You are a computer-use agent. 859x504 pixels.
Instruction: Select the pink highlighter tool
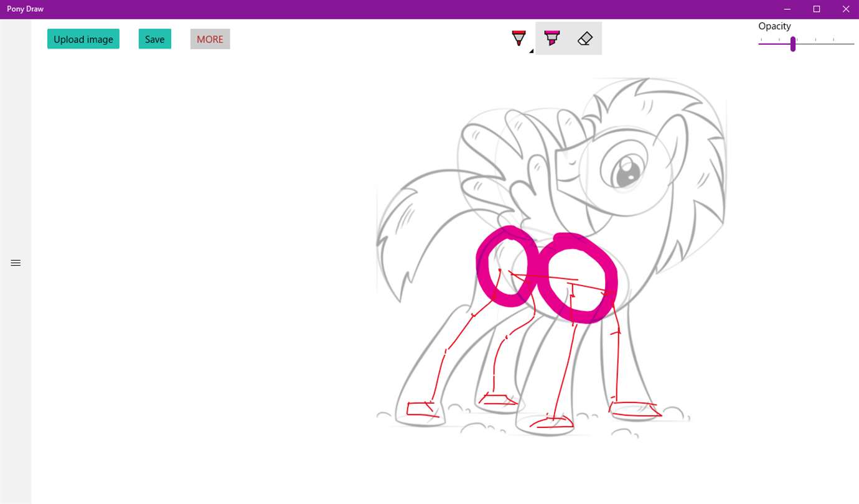pos(552,39)
